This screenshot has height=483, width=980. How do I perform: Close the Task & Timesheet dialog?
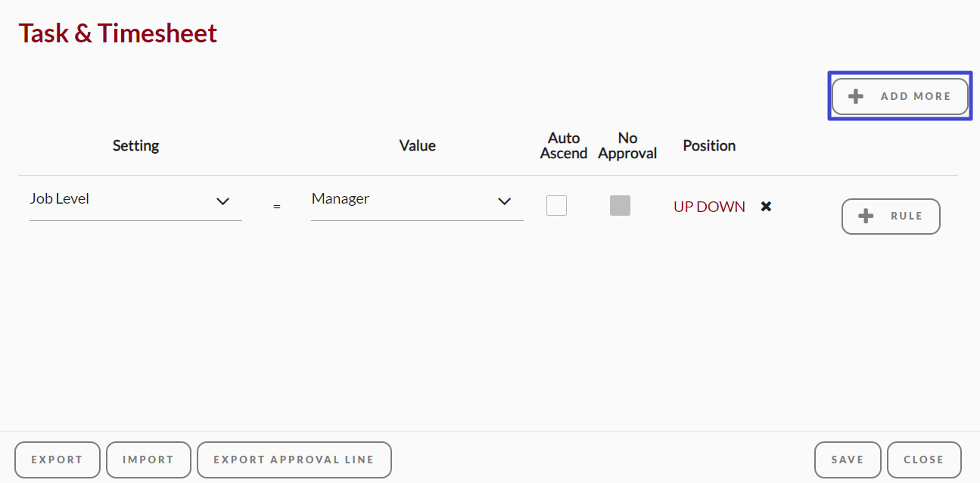(x=924, y=460)
